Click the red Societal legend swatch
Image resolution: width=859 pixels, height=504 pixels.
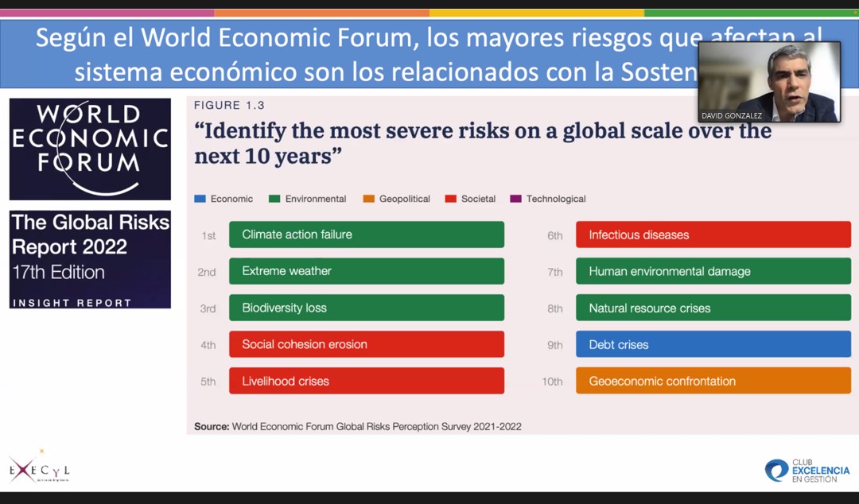coord(451,199)
